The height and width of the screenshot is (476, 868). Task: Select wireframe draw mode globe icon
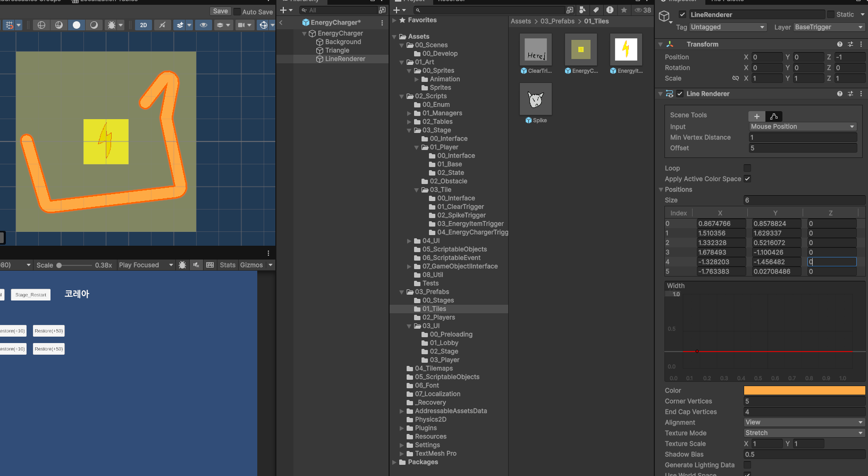pyautogui.click(x=41, y=25)
